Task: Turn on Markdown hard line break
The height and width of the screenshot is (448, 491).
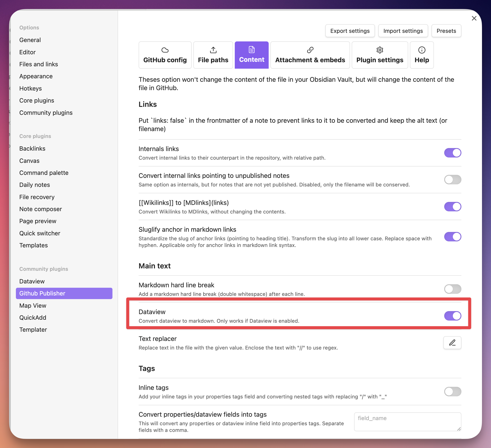Action: point(453,289)
